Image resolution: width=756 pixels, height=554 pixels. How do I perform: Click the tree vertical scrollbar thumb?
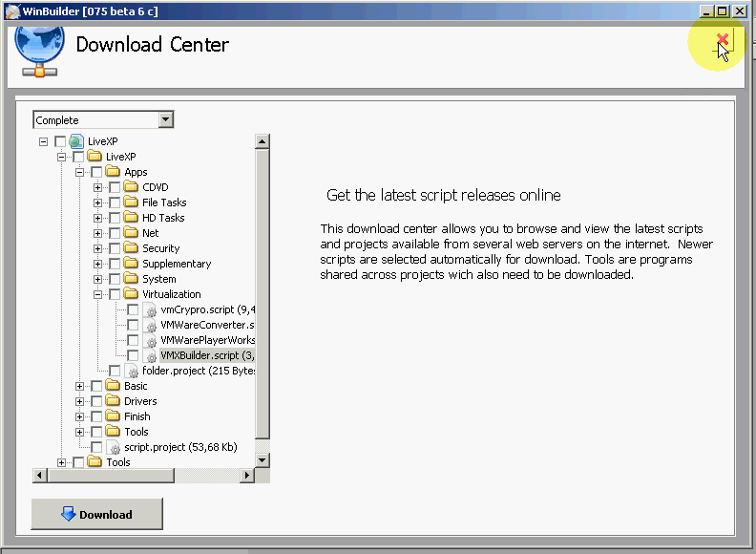point(262,294)
